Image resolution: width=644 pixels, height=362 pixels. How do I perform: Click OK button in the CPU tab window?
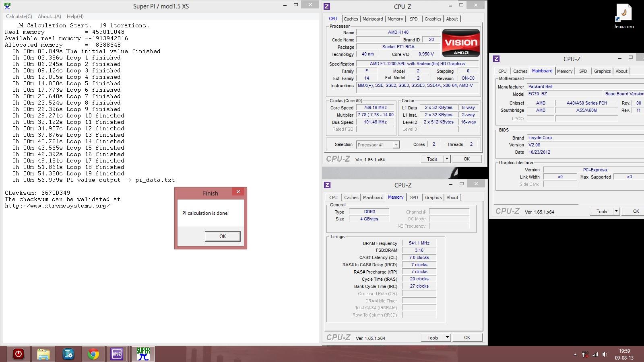(466, 159)
